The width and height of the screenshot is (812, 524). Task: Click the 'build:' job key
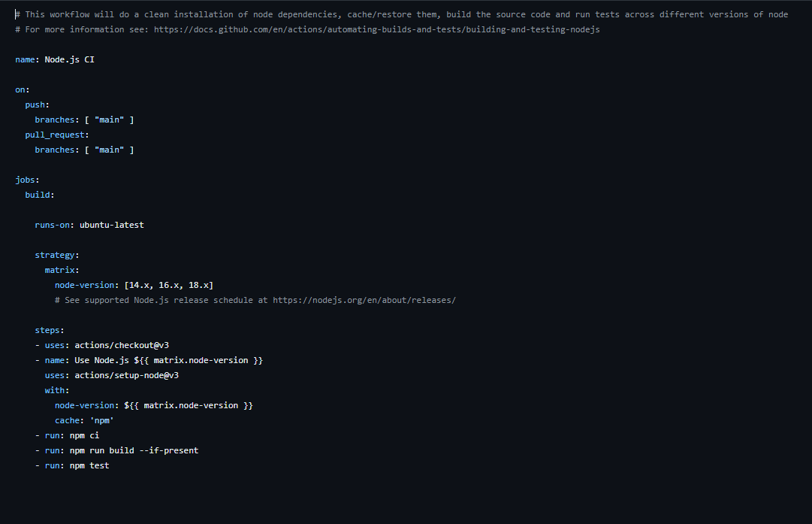click(40, 195)
